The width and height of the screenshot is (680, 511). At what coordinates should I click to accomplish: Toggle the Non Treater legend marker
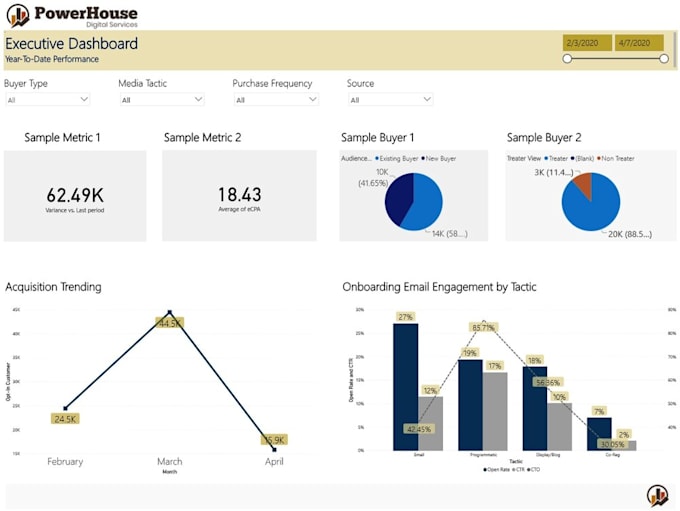599,159
